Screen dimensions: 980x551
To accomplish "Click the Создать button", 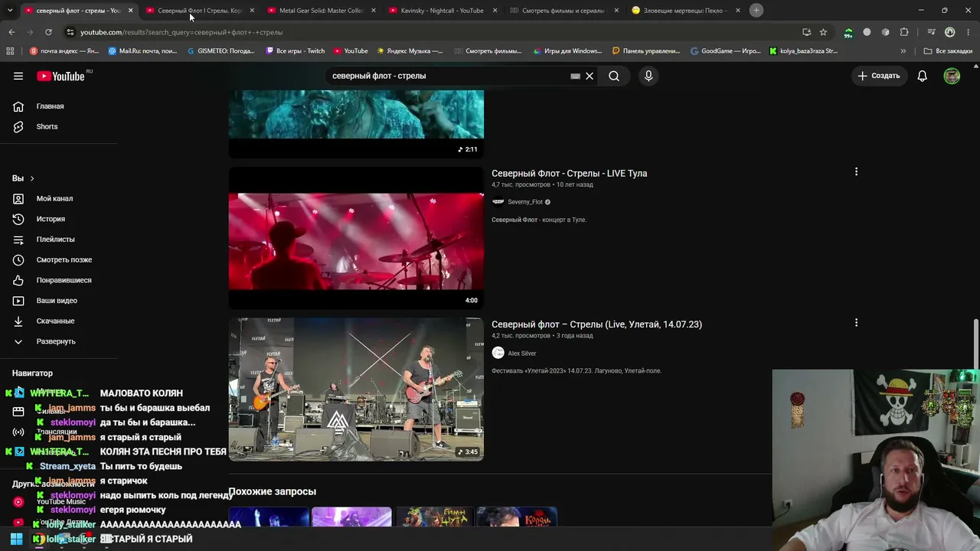I will (x=879, y=76).
